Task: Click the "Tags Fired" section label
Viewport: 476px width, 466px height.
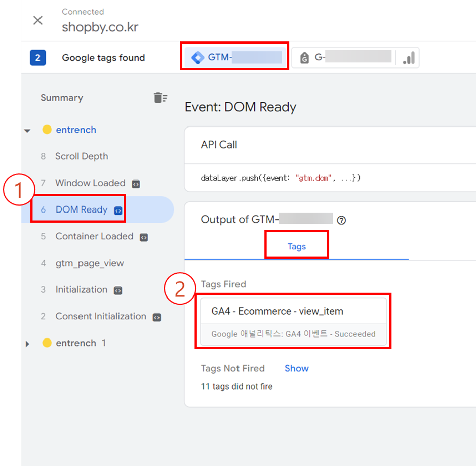Action: click(223, 284)
